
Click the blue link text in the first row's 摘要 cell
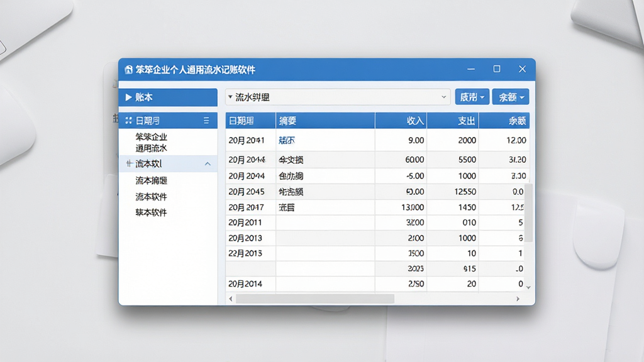(287, 140)
